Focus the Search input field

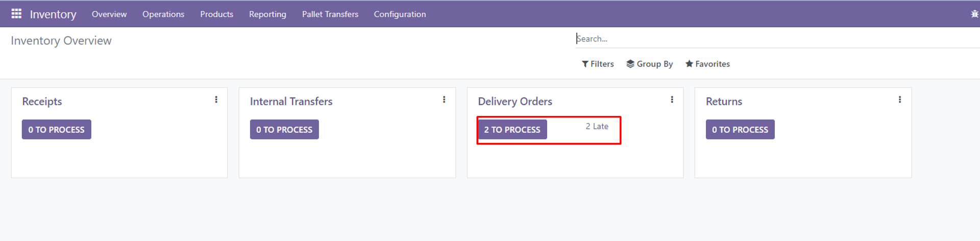pos(776,39)
